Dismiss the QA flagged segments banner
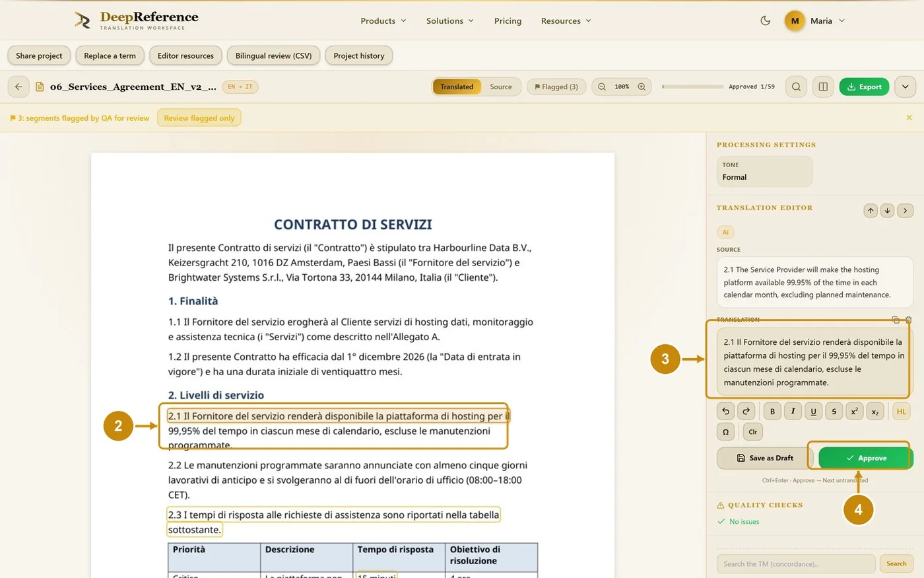Viewport: 924px width, 578px height. (909, 118)
